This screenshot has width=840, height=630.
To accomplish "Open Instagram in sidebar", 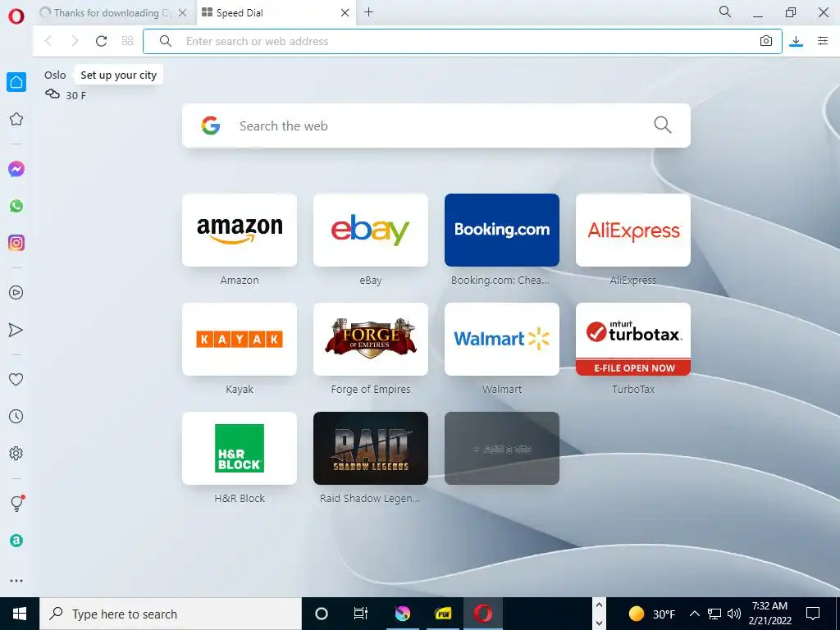I will (16, 243).
